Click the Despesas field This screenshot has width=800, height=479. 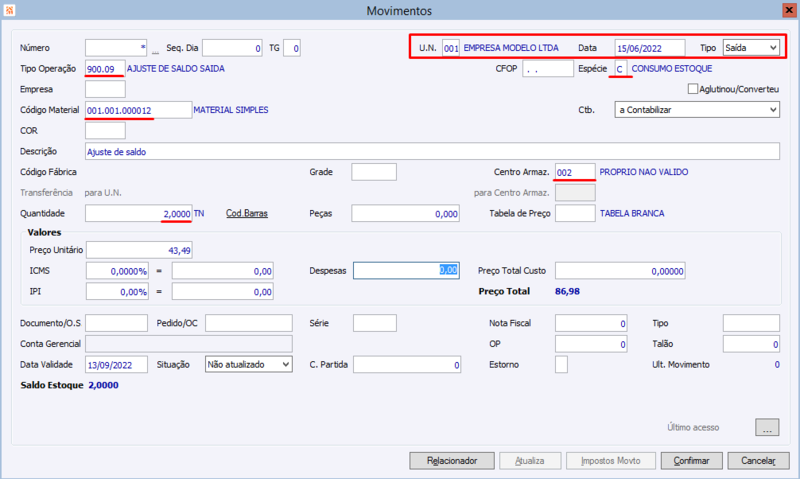pos(406,270)
